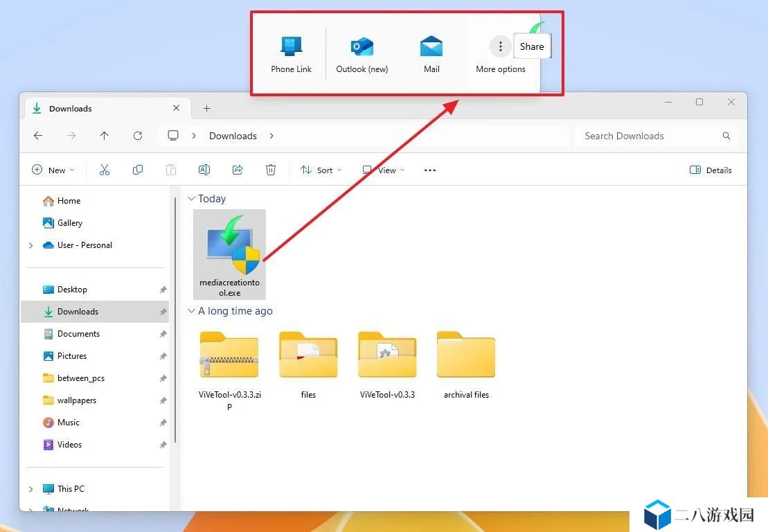Open the See more ellipsis menu
The height and width of the screenshot is (532, 768).
(429, 170)
